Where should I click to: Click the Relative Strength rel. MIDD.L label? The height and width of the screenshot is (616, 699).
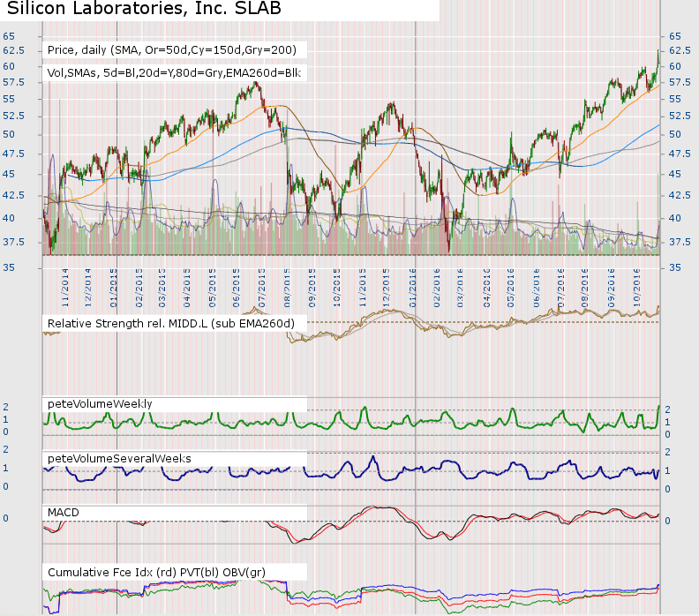coord(171,324)
